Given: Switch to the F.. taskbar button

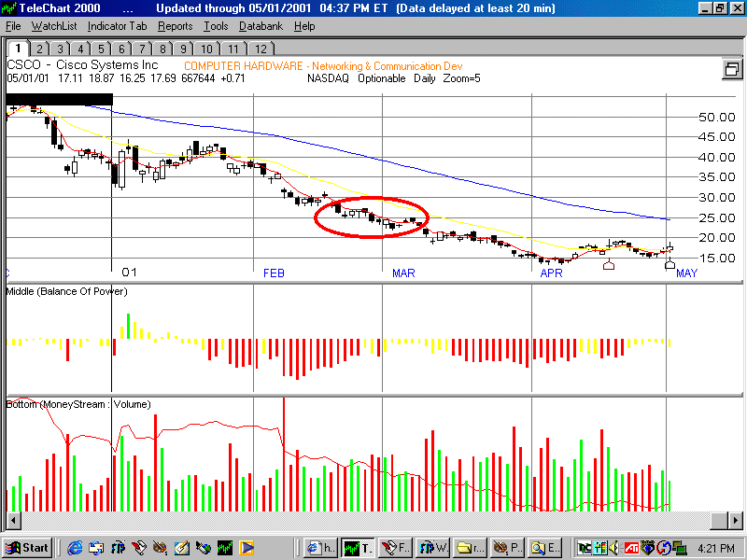Looking at the screenshot, I should [x=396, y=548].
